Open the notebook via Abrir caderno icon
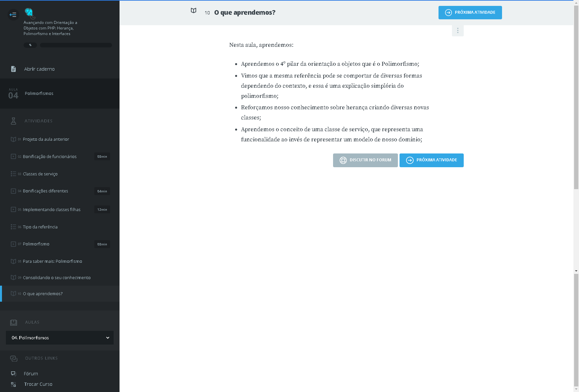Image resolution: width=579 pixels, height=392 pixels. click(13, 69)
